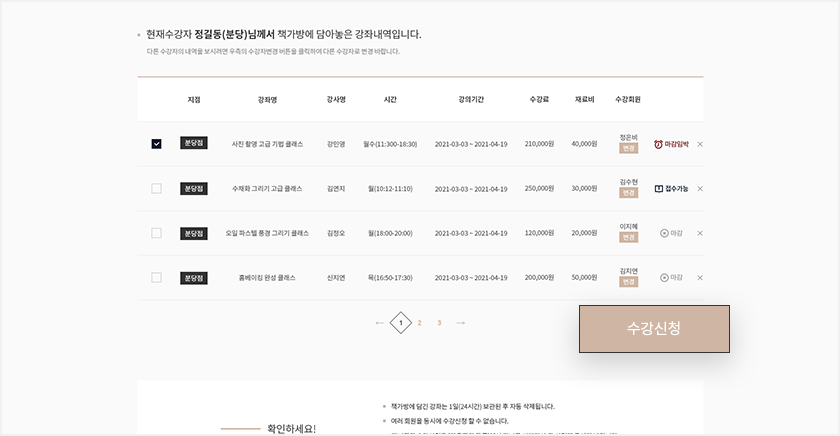
Task: Click instructor name 신지연
Action: pyautogui.click(x=336, y=277)
